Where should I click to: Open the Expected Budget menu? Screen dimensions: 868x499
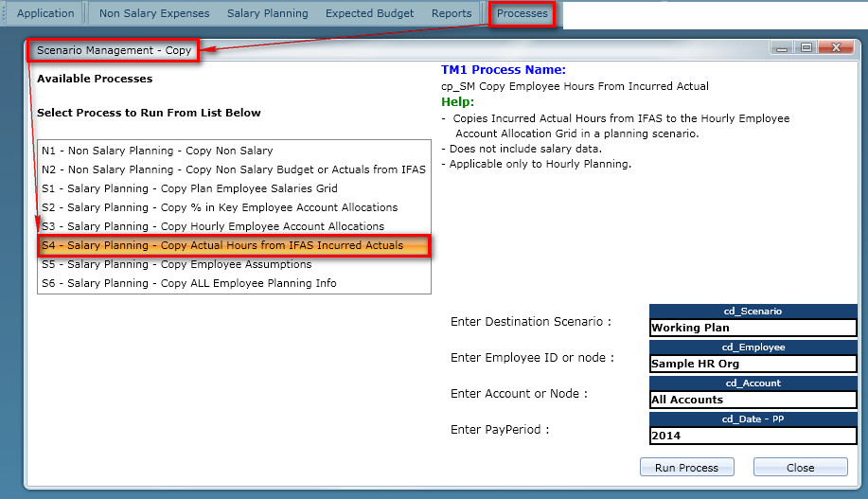pyautogui.click(x=369, y=13)
